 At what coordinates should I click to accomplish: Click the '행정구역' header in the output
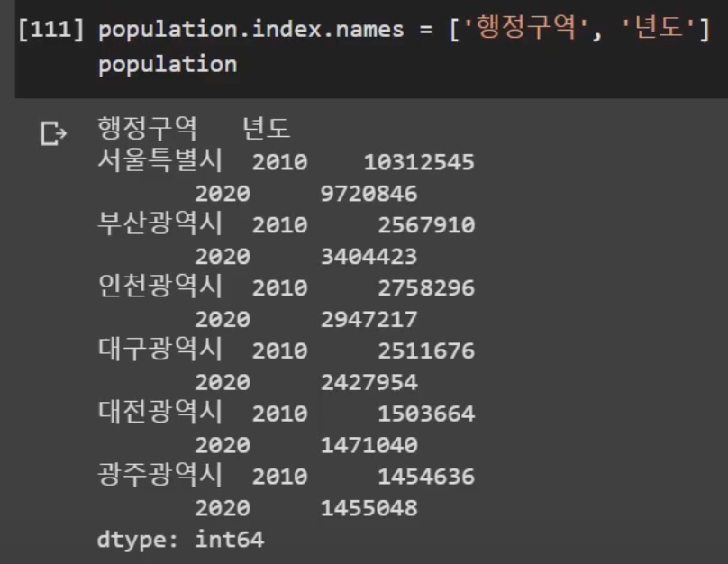pos(148,128)
